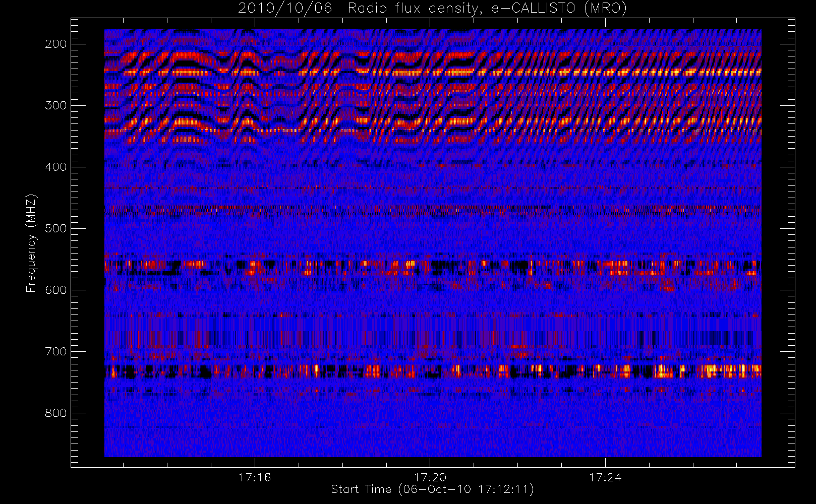Click the "17:20" time tick label
The image size is (816, 504).
[430, 477]
